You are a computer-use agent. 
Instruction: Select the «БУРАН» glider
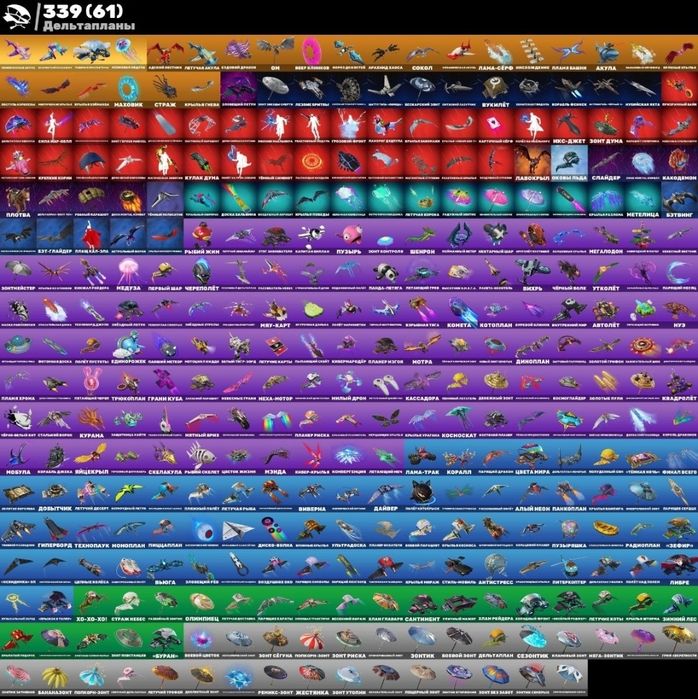click(x=165, y=641)
